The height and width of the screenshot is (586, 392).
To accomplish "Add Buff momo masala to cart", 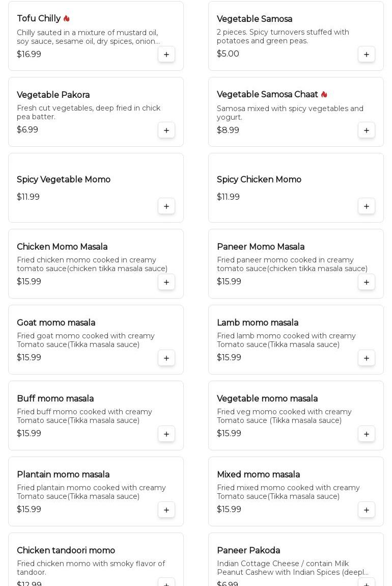I will pos(166,434).
